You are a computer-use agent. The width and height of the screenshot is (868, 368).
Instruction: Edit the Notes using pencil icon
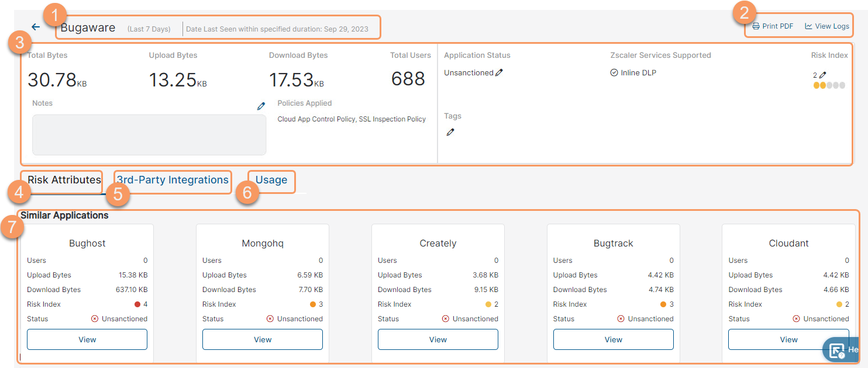(x=261, y=106)
